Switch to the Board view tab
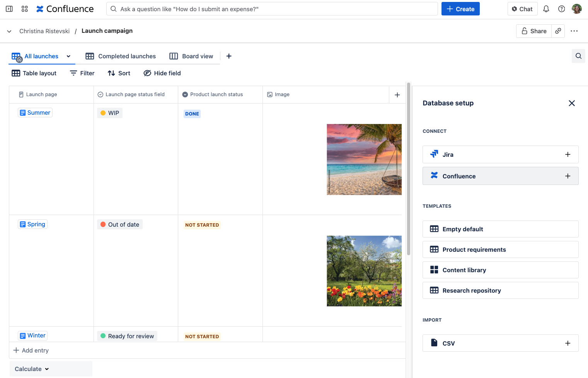The image size is (588, 378). [191, 56]
